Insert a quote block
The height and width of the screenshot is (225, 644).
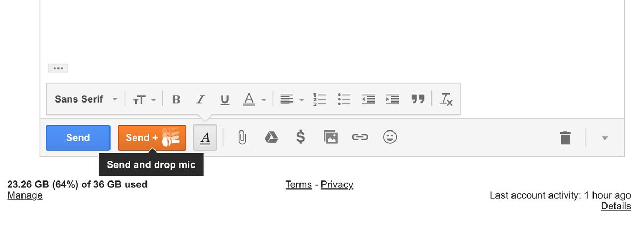click(x=418, y=99)
